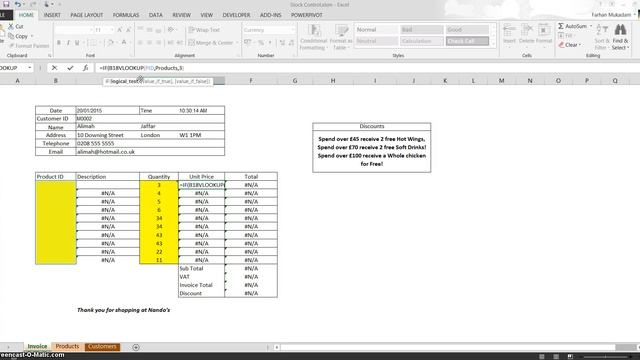Viewport: 640px width, 360px height.
Task: Open the HOME ribbon tab
Action: (x=26, y=15)
